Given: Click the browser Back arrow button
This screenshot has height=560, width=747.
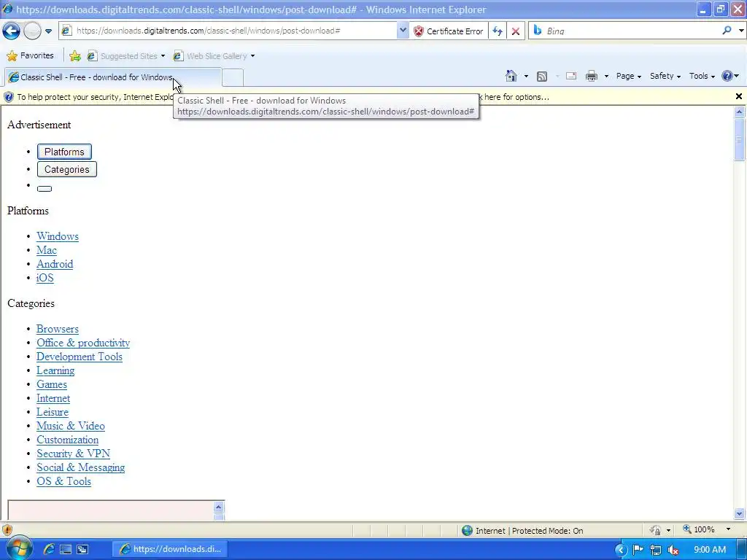Looking at the screenshot, I should pos(12,31).
